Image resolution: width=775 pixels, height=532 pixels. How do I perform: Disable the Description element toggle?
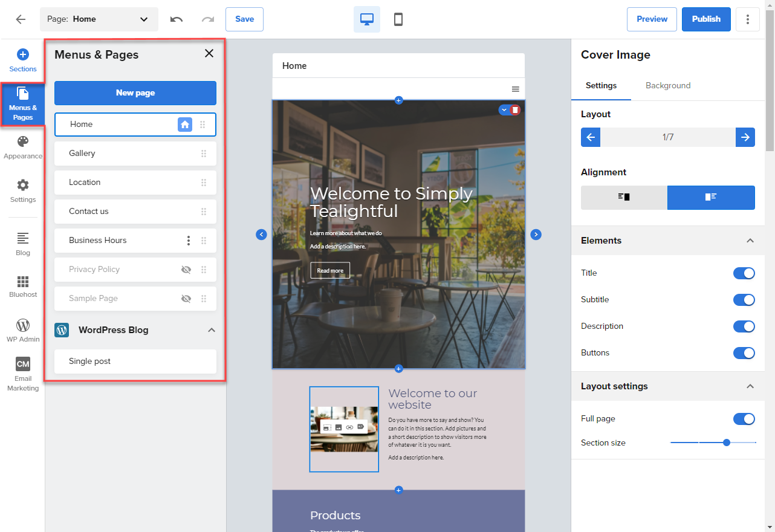click(x=744, y=326)
